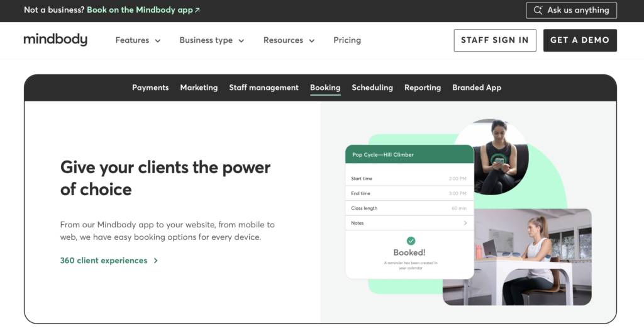The width and height of the screenshot is (644, 328).
Task: Click the Give your clients the power heading
Action: pos(165,178)
